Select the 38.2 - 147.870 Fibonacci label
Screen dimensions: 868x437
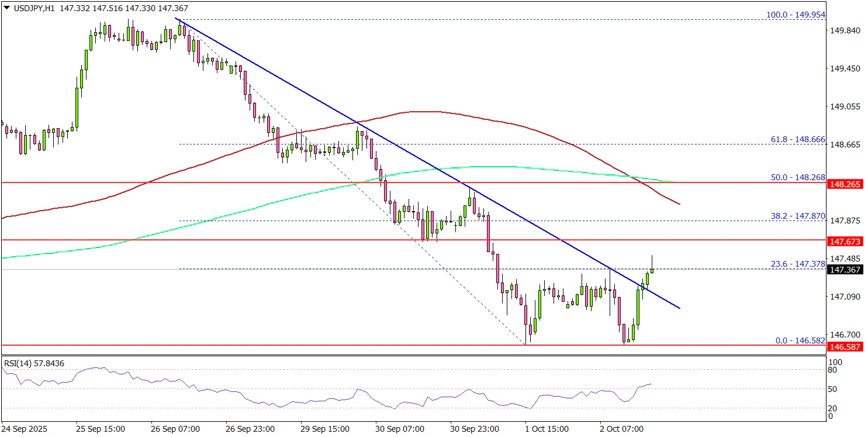(x=798, y=216)
